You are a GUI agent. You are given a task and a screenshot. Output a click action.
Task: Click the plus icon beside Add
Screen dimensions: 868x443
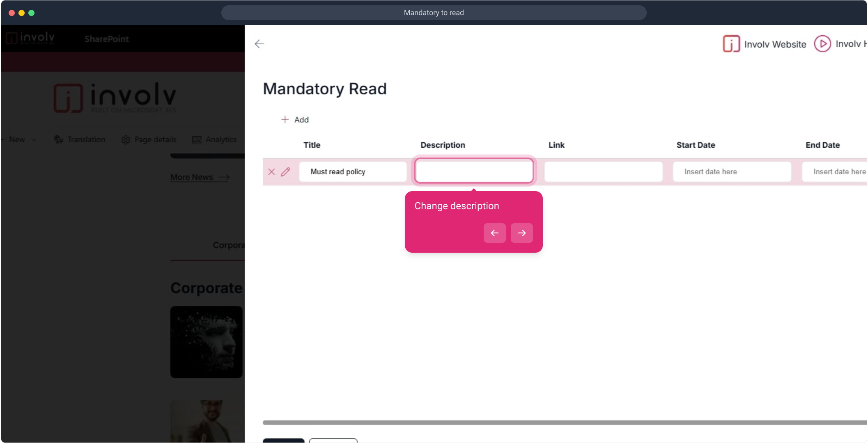pyautogui.click(x=285, y=119)
